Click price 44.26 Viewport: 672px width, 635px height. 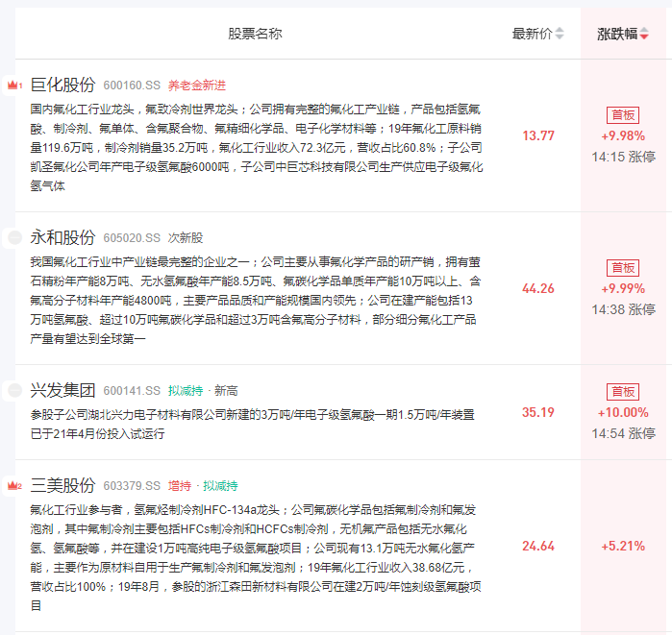[x=538, y=288]
